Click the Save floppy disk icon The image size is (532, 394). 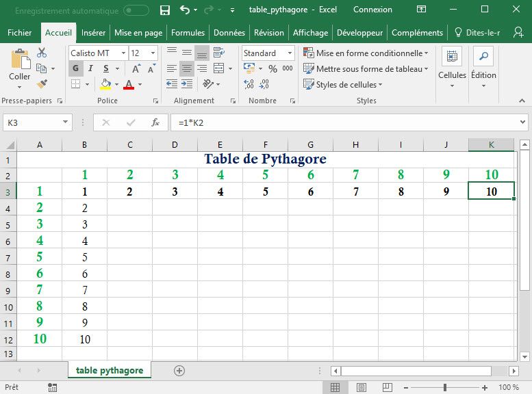point(165,10)
